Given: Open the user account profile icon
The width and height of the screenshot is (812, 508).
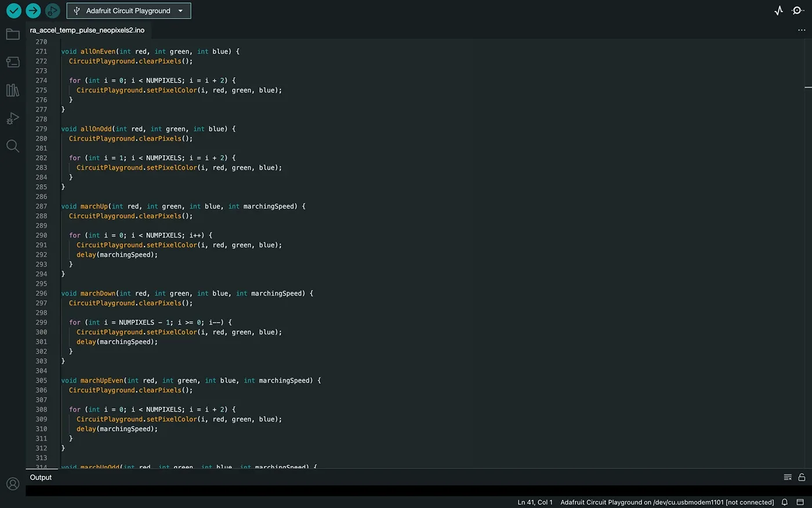Looking at the screenshot, I should [x=13, y=484].
